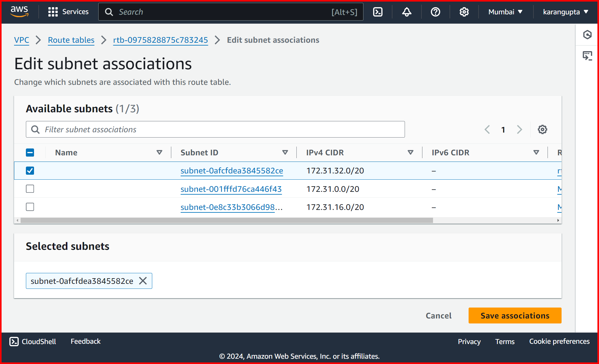Remove subnet-0afcfdea3845582ce from Selected subnets

tap(143, 281)
